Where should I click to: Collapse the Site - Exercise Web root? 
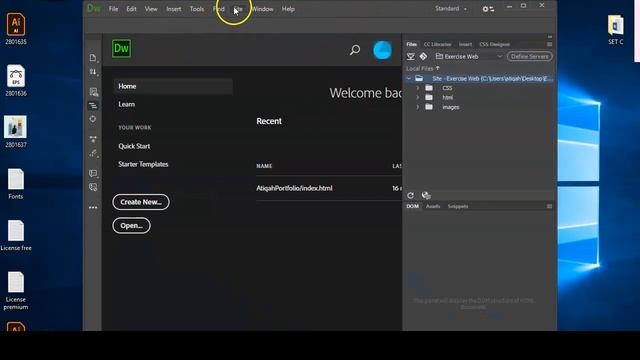click(x=409, y=78)
